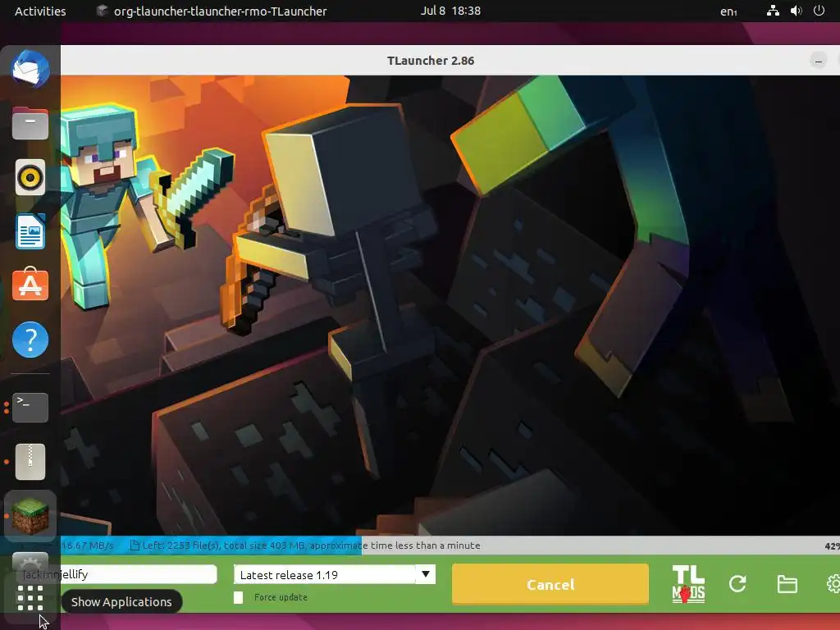Screen dimensions: 840x630
Task: Open the TL Mods button
Action: pos(688,584)
